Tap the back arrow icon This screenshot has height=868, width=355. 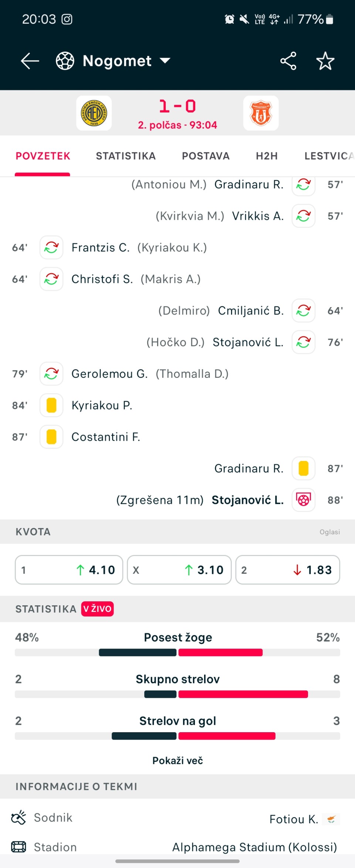point(30,61)
